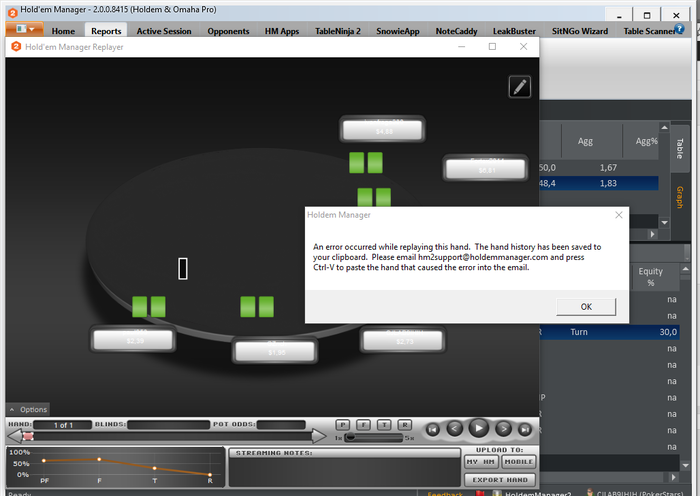Click the EXPORT HAND button
This screenshot has width=700, height=496.
point(500,480)
